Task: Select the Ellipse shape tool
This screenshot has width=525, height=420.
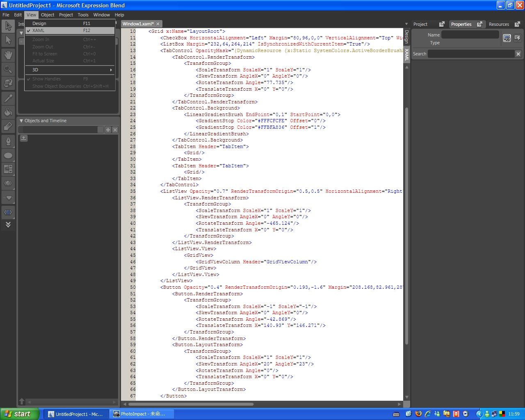Action: coord(8,156)
